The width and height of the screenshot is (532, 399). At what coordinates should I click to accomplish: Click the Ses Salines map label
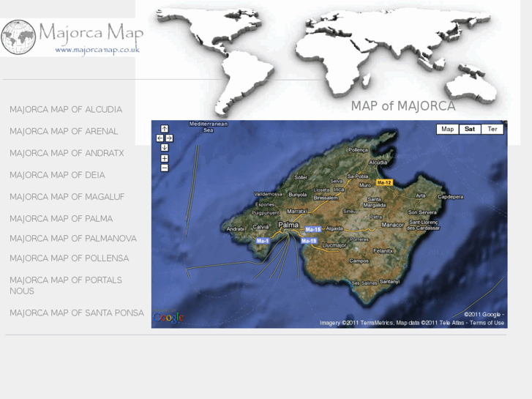364,283
